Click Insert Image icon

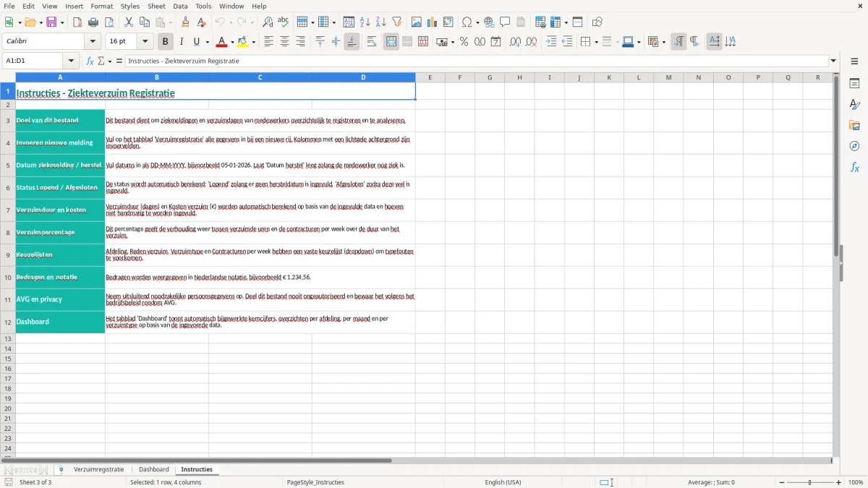click(x=417, y=22)
